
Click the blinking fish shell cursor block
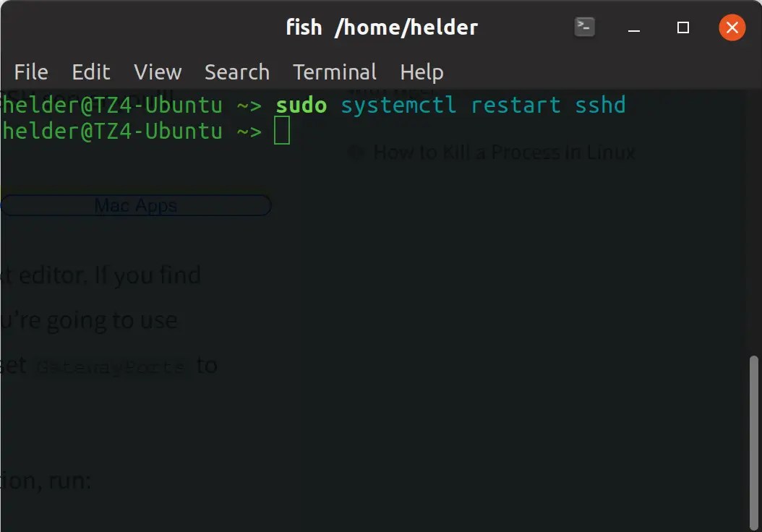click(283, 131)
